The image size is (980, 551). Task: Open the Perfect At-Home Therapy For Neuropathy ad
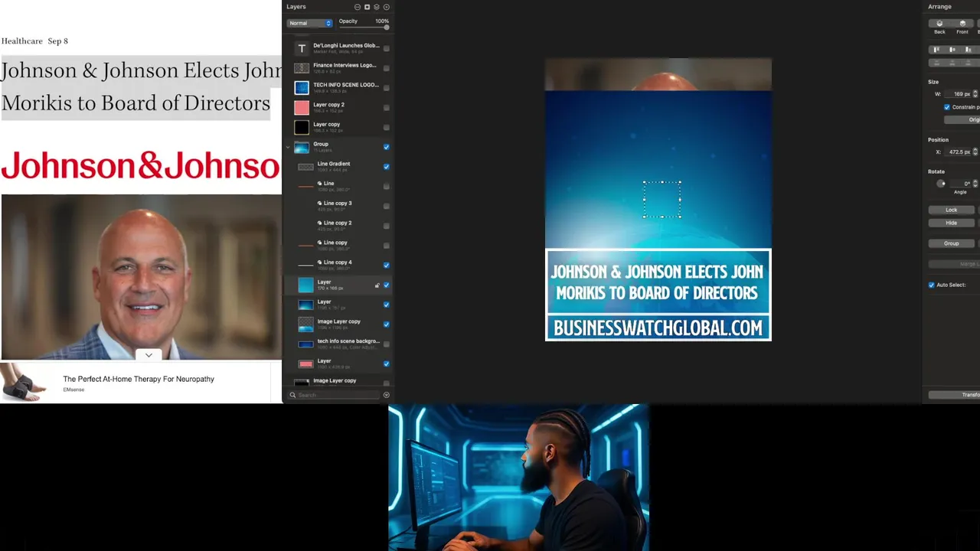[139, 379]
